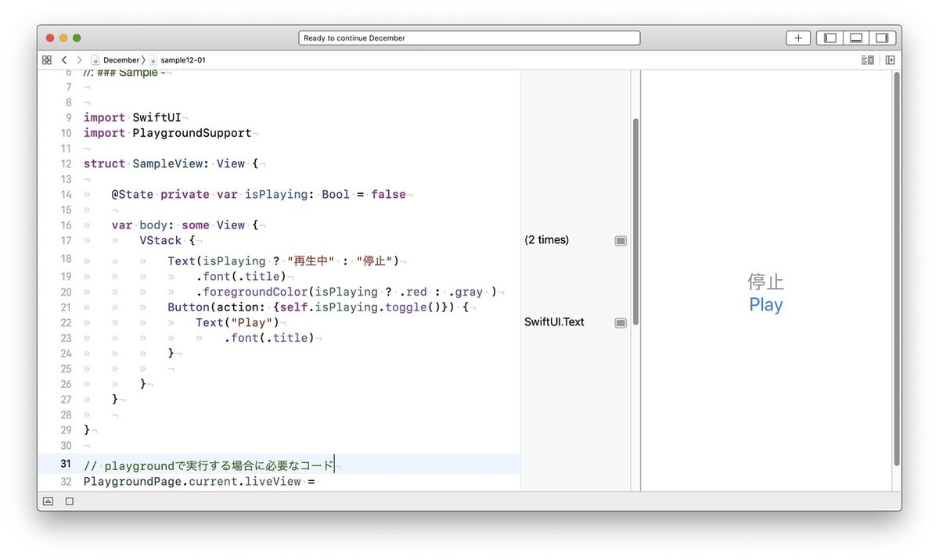Show the debug area with the bottom-left icon
The width and height of the screenshot is (939, 560).
click(49, 501)
